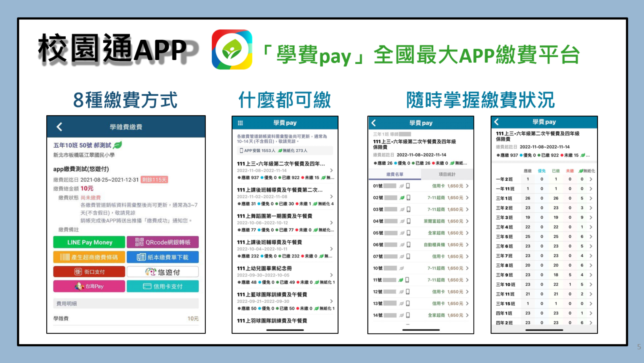Switch to the 項目統計 tab

tap(447, 174)
